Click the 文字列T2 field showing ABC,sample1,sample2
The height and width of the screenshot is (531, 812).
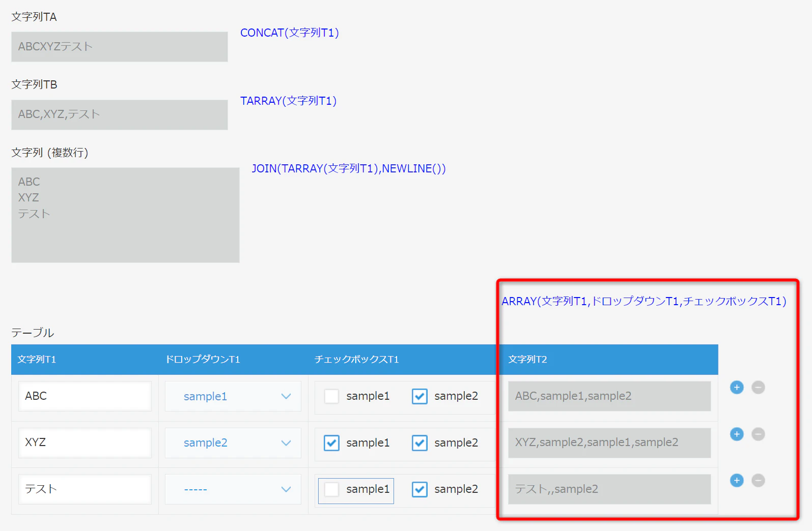click(x=609, y=396)
